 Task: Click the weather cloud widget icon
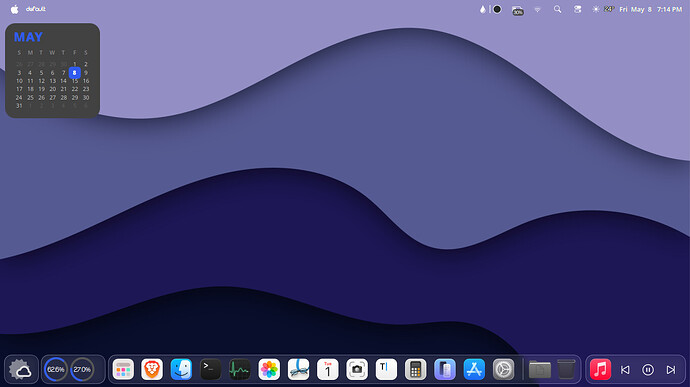pyautogui.click(x=21, y=370)
